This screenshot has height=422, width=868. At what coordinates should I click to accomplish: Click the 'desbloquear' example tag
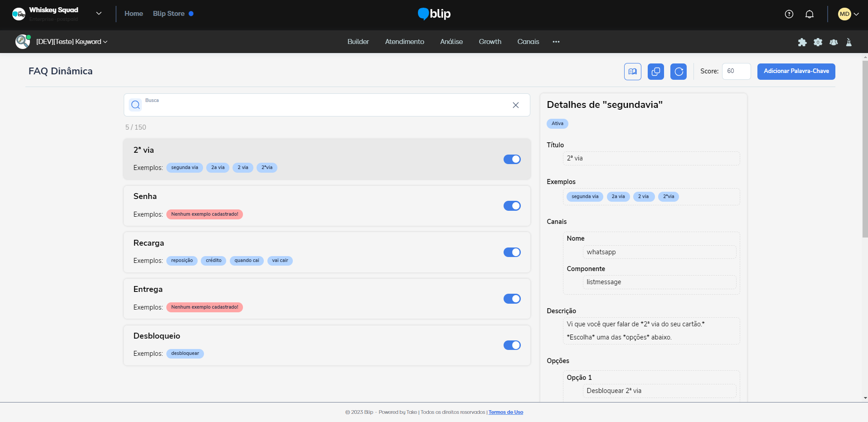(x=185, y=354)
